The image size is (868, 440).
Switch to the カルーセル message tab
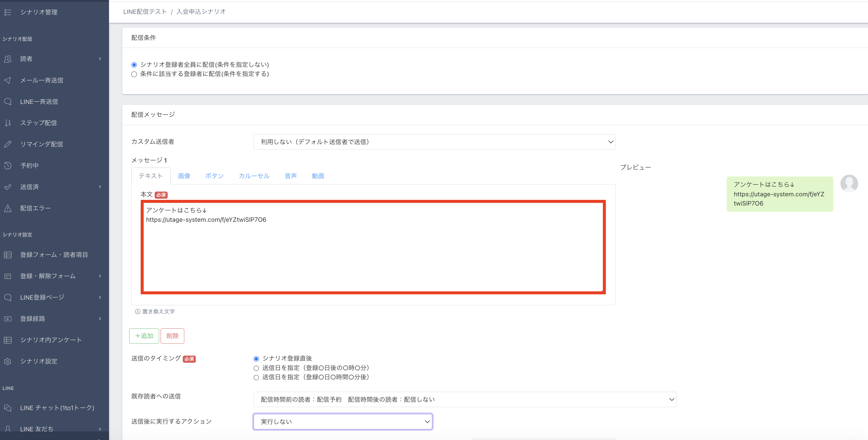tap(254, 176)
